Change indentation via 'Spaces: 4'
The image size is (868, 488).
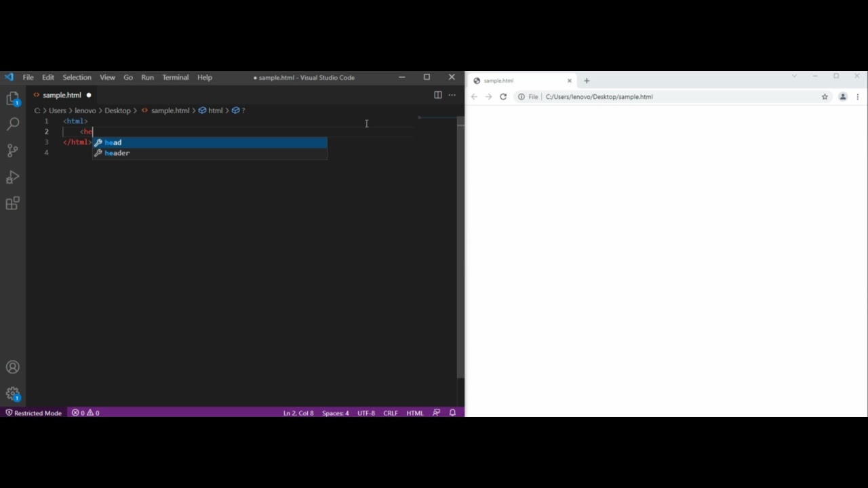(x=335, y=413)
